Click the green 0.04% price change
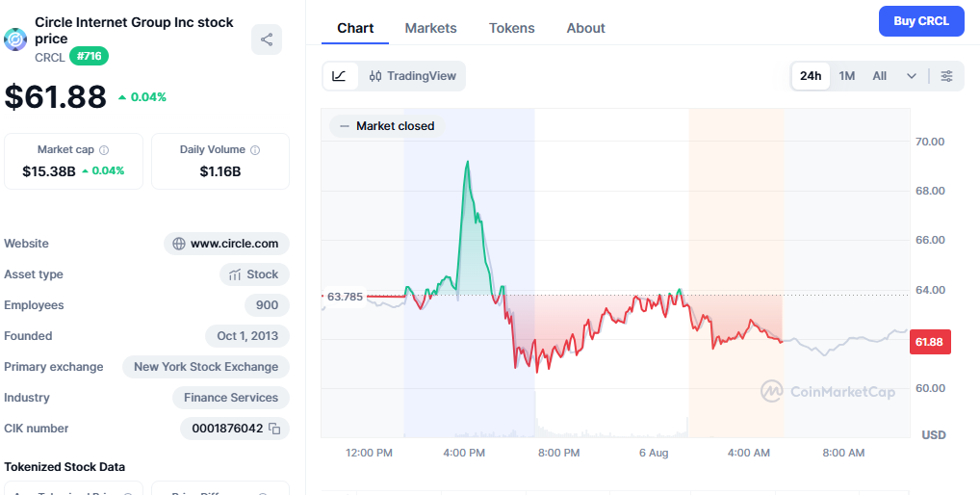 point(142,97)
